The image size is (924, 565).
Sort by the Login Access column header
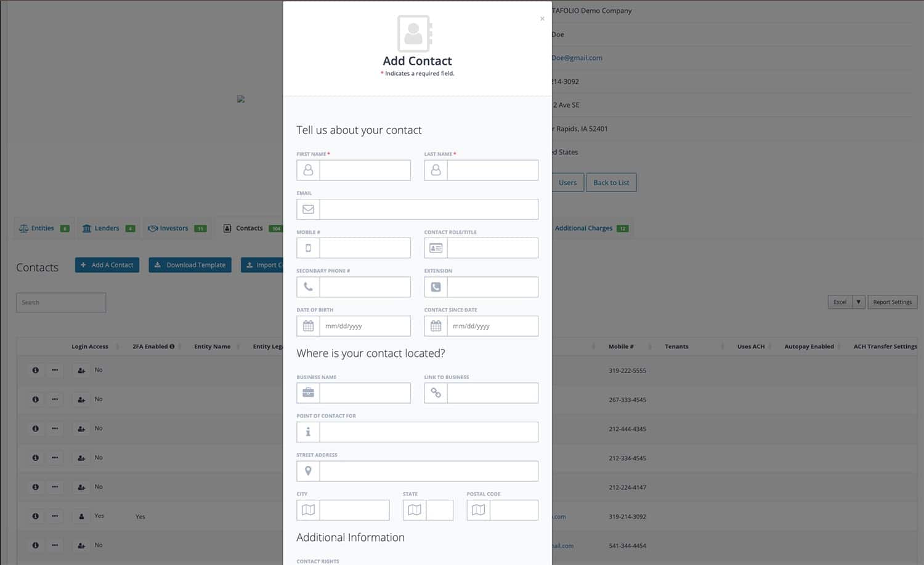tap(90, 347)
